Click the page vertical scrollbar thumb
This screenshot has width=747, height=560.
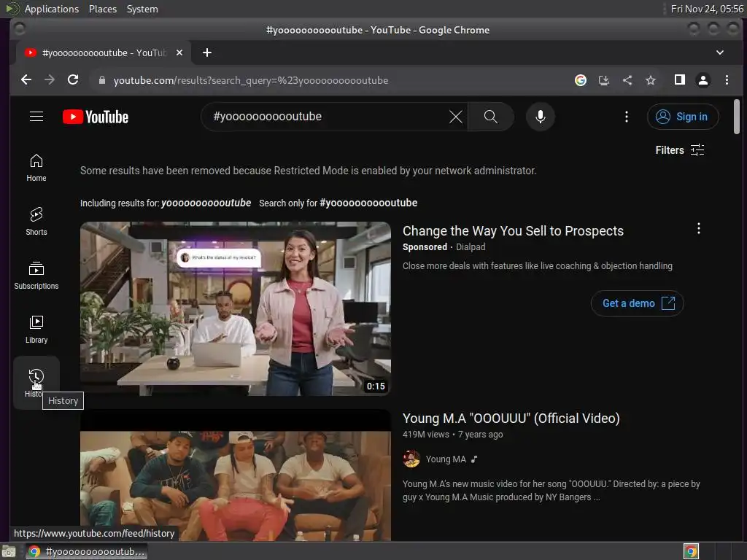coord(737,117)
